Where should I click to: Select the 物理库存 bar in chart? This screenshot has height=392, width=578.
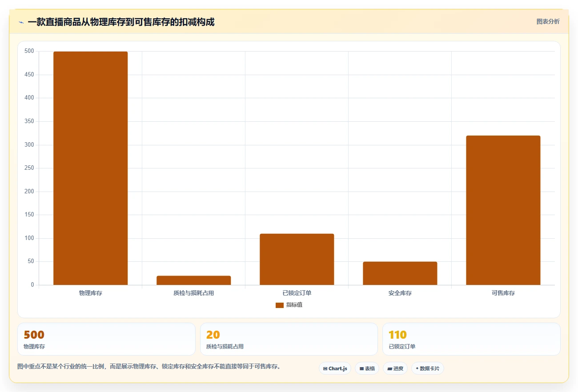90,168
